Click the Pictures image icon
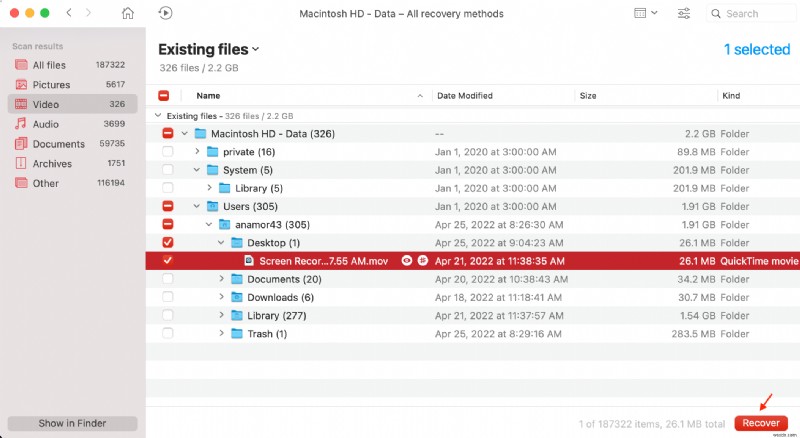800x438 pixels. click(x=21, y=84)
